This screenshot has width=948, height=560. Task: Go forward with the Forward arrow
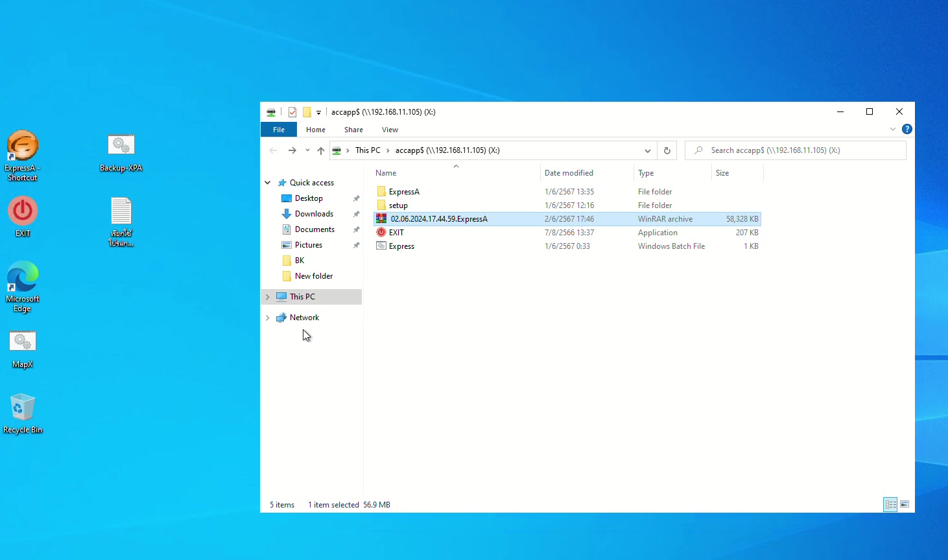coord(292,150)
